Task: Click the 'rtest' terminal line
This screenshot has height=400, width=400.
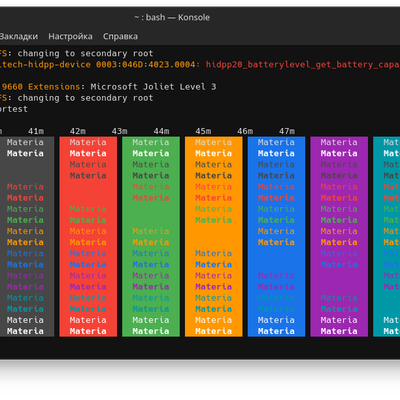Action: pyautogui.click(x=14, y=109)
